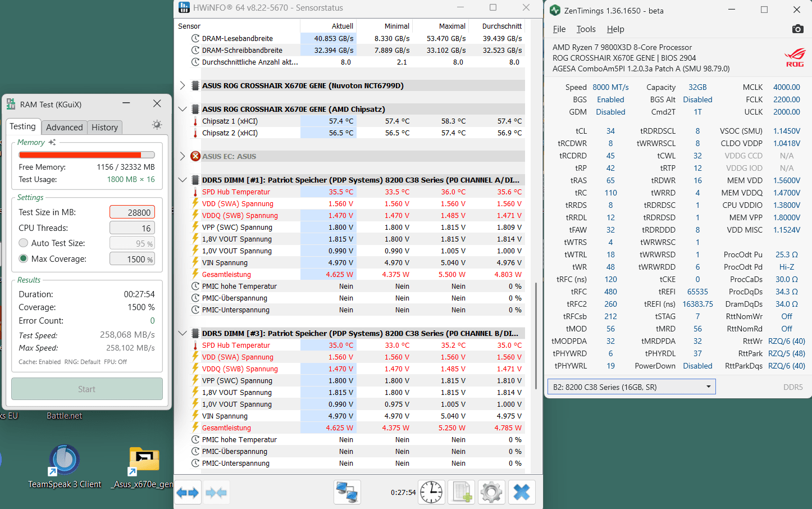This screenshot has height=509, width=812.
Task: Collapse the AMD Chipsatz sensor group
Action: click(x=183, y=109)
